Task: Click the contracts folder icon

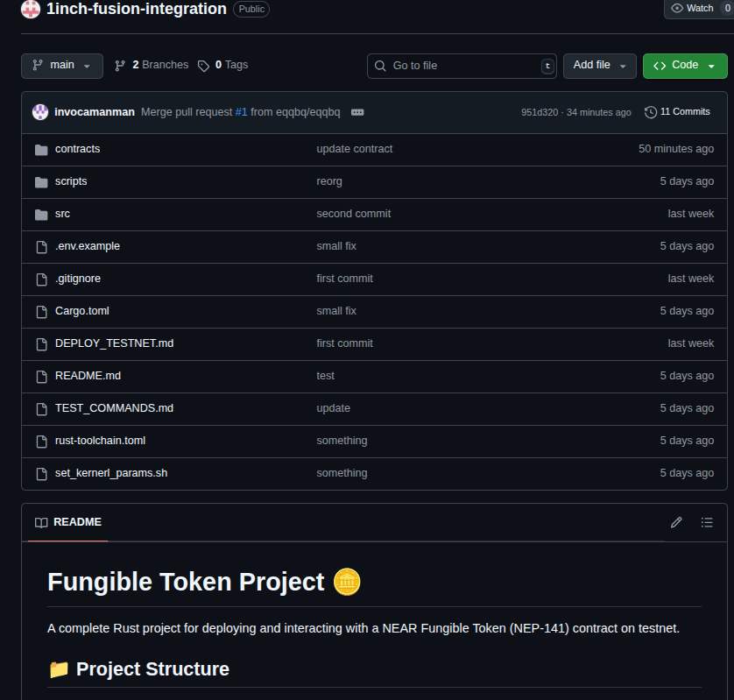Action: pyautogui.click(x=41, y=149)
